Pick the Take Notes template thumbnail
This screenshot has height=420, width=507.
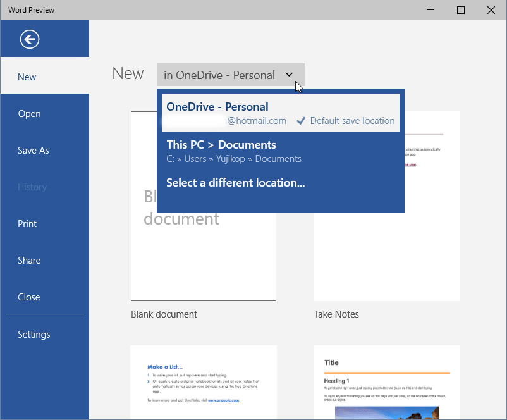click(387, 206)
